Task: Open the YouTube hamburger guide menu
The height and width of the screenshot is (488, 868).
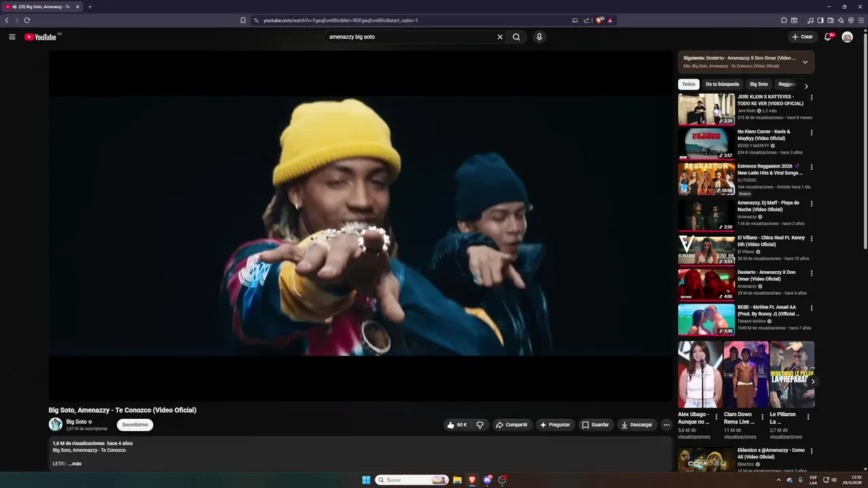Action: pyautogui.click(x=12, y=37)
